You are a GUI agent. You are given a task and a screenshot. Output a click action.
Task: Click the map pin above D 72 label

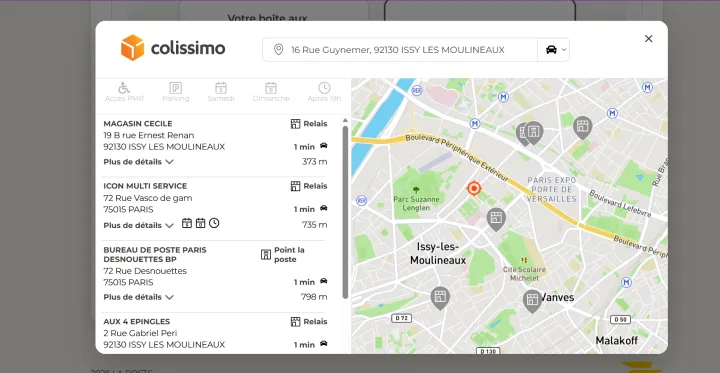[x=440, y=297]
